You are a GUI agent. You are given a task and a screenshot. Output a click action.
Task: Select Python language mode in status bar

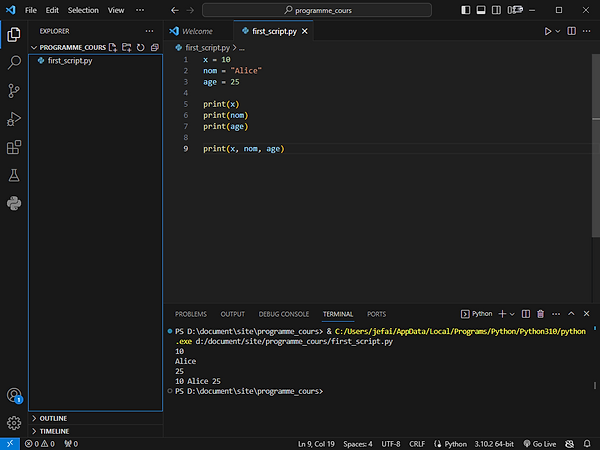(x=455, y=444)
